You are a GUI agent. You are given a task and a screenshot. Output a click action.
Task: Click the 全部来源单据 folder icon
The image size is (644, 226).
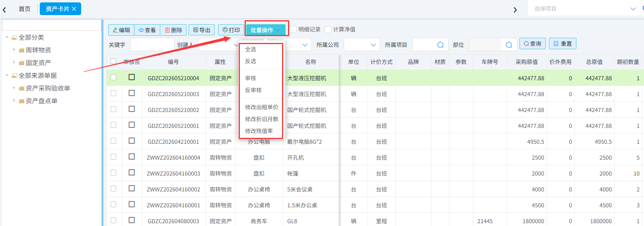(x=14, y=75)
